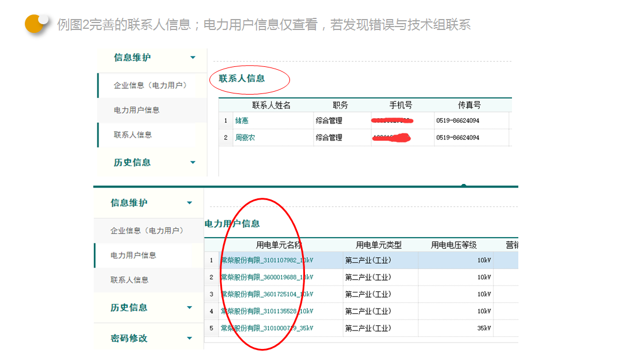Click the orange circle icon beside slide title
The width and height of the screenshot is (644, 361).
click(x=36, y=24)
